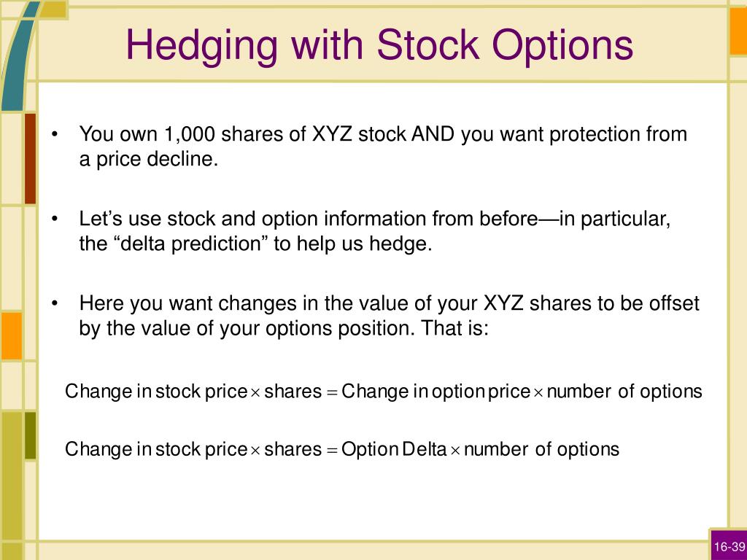The width and height of the screenshot is (747, 560).
Task: Click the dark red rectangle on left border
Action: tap(30, 158)
